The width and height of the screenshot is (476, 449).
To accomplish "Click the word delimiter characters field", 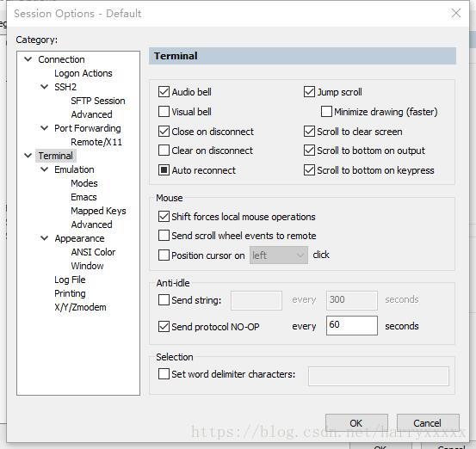I will [x=378, y=376].
